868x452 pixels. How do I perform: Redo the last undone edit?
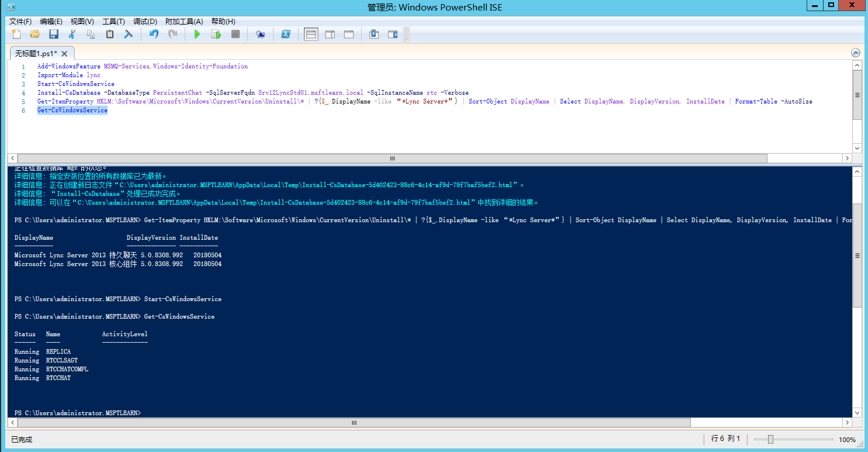click(172, 34)
